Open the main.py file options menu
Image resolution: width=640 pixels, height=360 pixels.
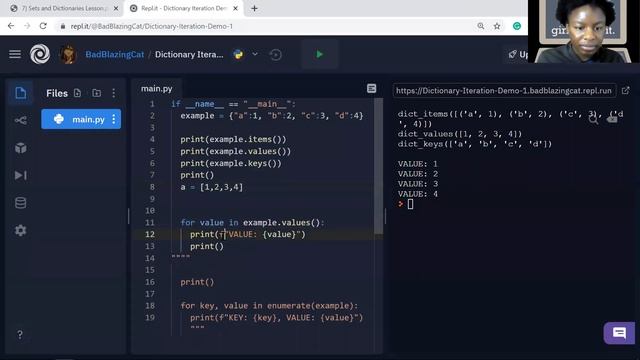113,119
